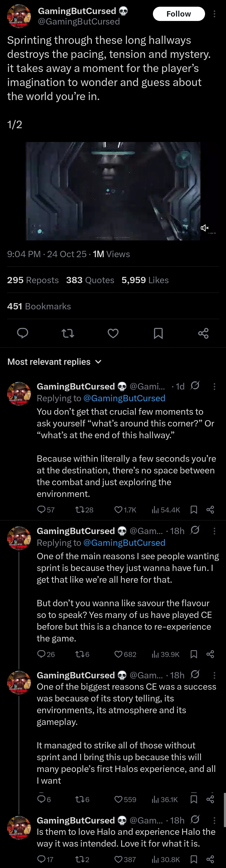The height and width of the screenshot is (868, 226).
Task: Unmute the video with the speaker icon
Action: point(204,228)
